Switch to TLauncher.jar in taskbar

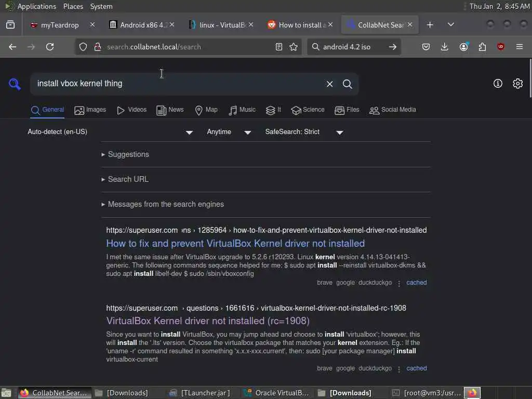pyautogui.click(x=201, y=393)
